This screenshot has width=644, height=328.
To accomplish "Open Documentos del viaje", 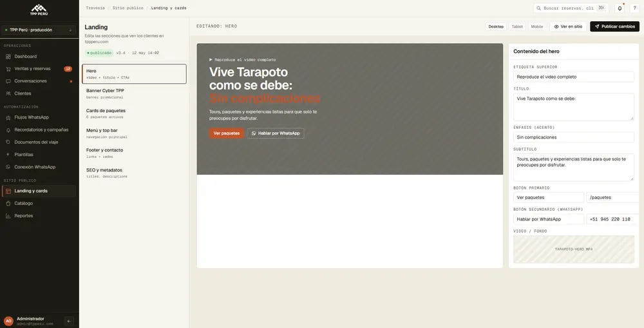I will pos(39,142).
